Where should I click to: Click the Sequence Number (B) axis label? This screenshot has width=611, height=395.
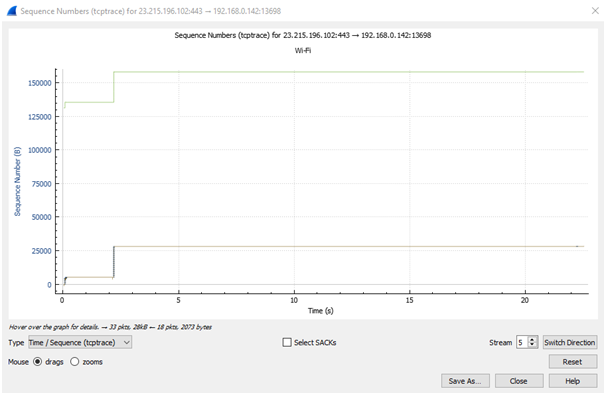click(17, 182)
